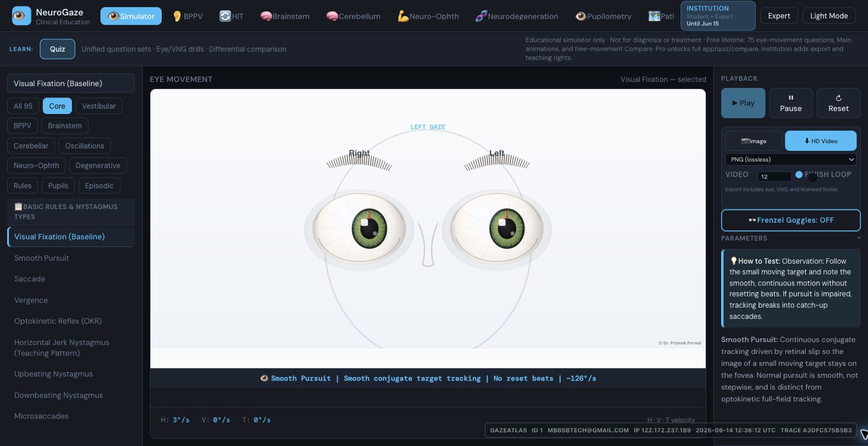Toggle Frenzel Goggles on

[791, 220]
